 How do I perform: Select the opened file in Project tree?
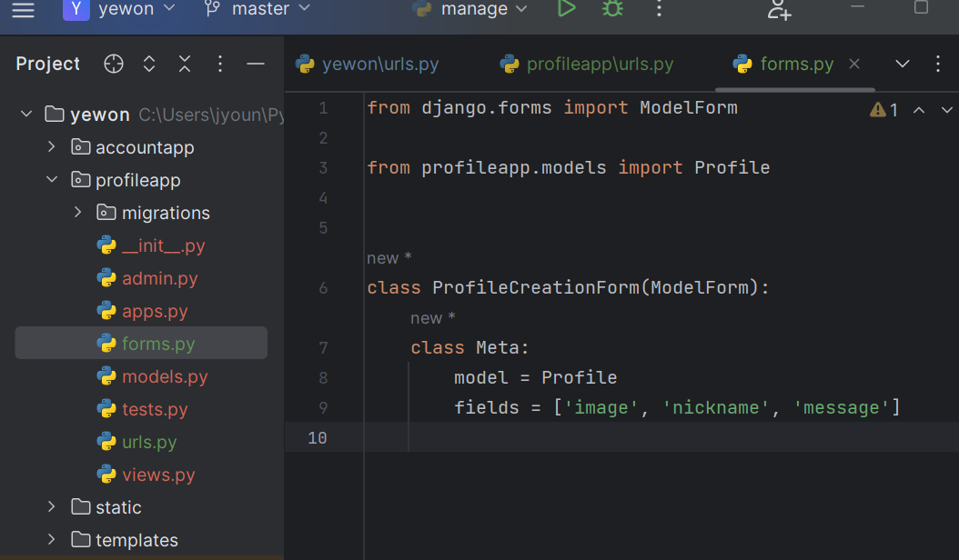[x=114, y=64]
